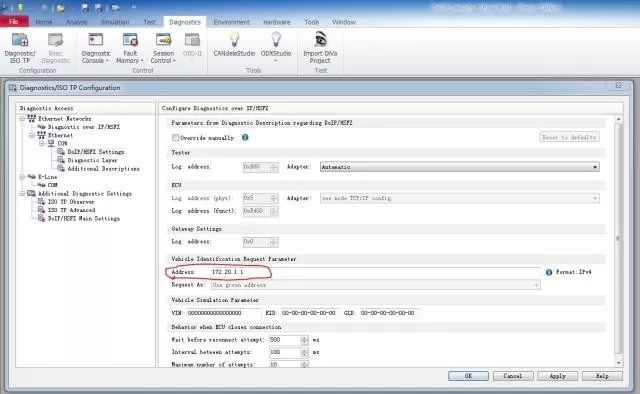Toggle the Override manually checkbox
Viewport: 640px width, 394px height.
(176, 138)
